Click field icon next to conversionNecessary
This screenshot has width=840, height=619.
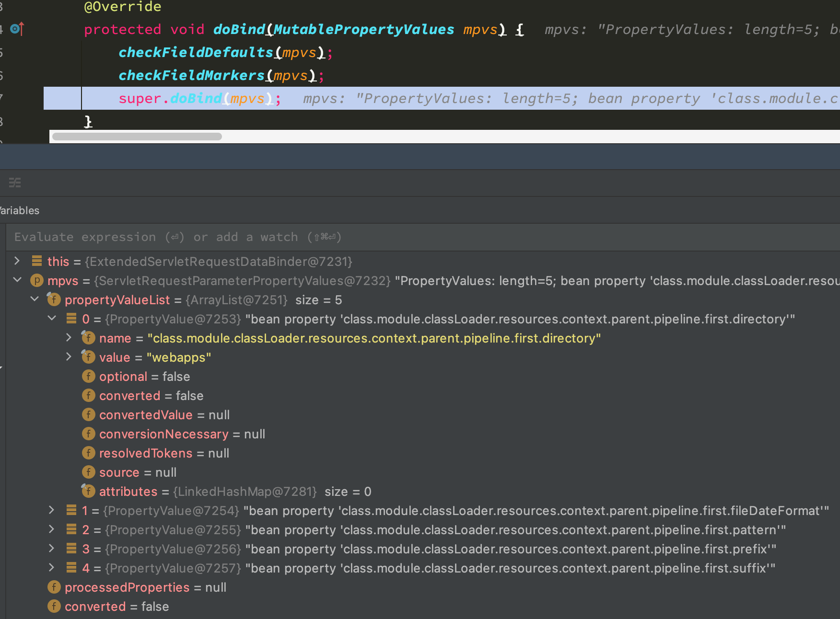click(x=88, y=434)
